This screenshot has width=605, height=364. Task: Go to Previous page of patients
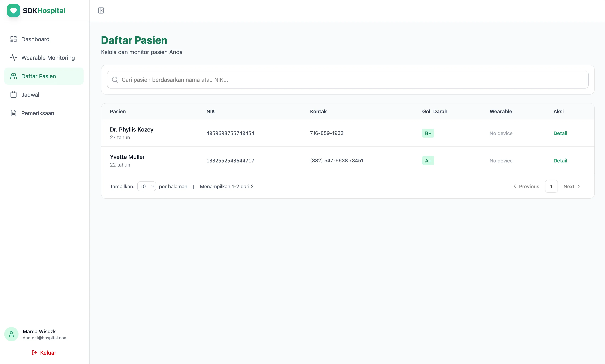coord(526,186)
